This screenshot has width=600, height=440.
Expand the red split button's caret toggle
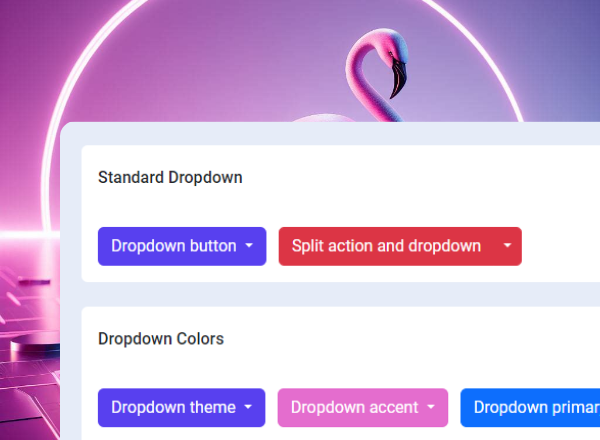(x=507, y=246)
